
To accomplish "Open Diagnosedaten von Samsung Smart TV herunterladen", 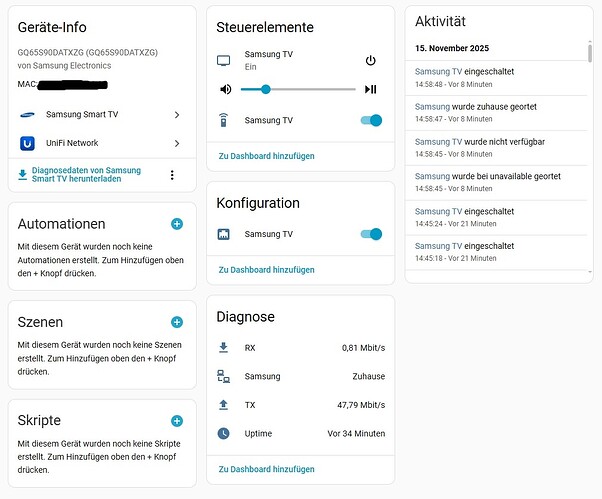I will tap(86, 175).
